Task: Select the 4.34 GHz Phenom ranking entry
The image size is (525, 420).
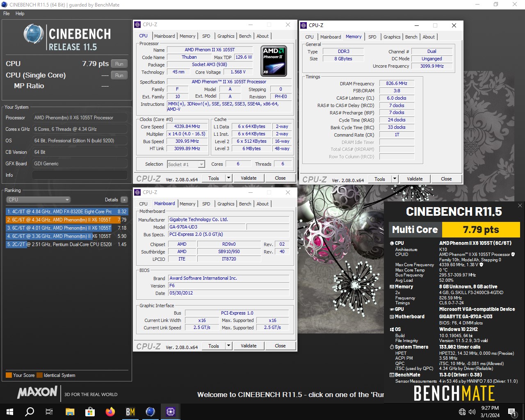Action: [67, 220]
